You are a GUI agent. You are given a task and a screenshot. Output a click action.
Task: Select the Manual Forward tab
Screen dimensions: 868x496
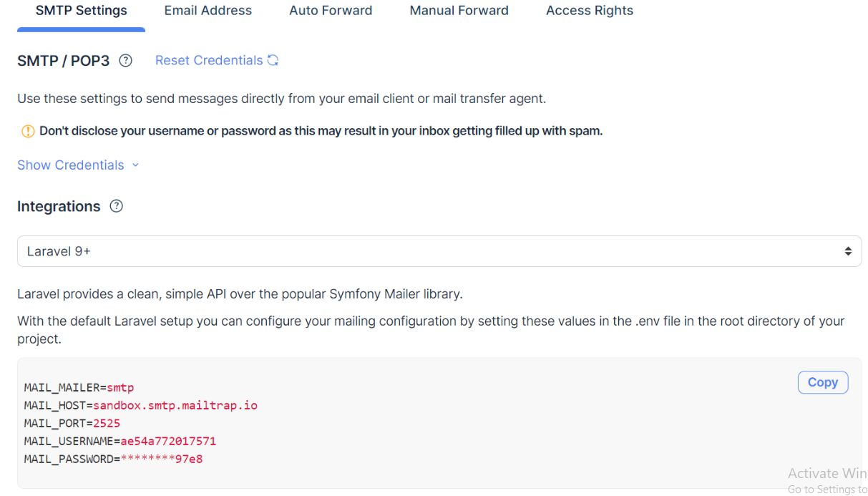click(459, 10)
